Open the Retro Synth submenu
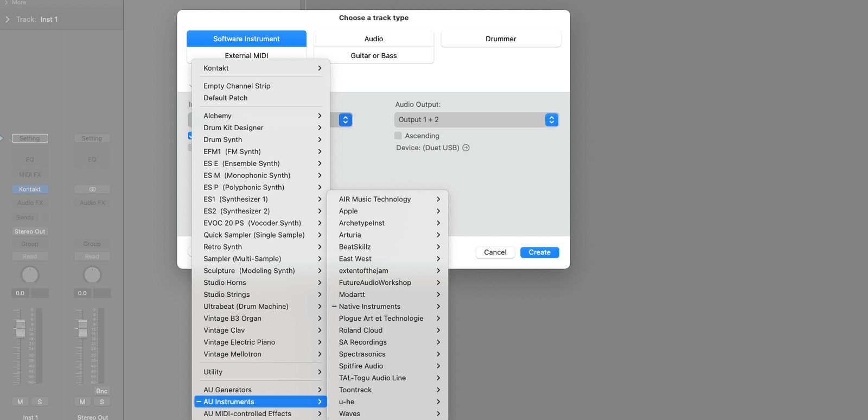The width and height of the screenshot is (868, 420). (x=260, y=247)
